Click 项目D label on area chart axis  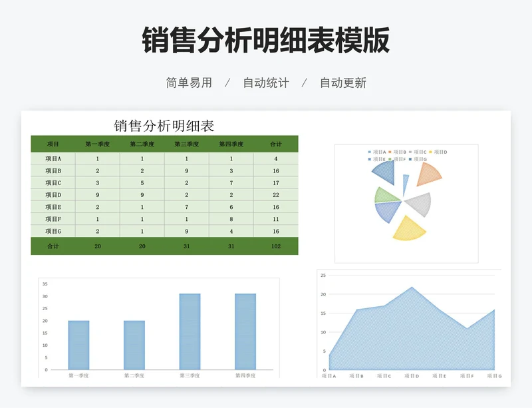coord(412,376)
